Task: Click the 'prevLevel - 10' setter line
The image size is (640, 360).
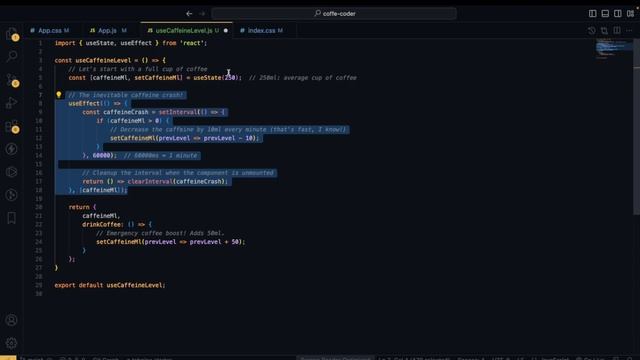Action: pos(184,138)
